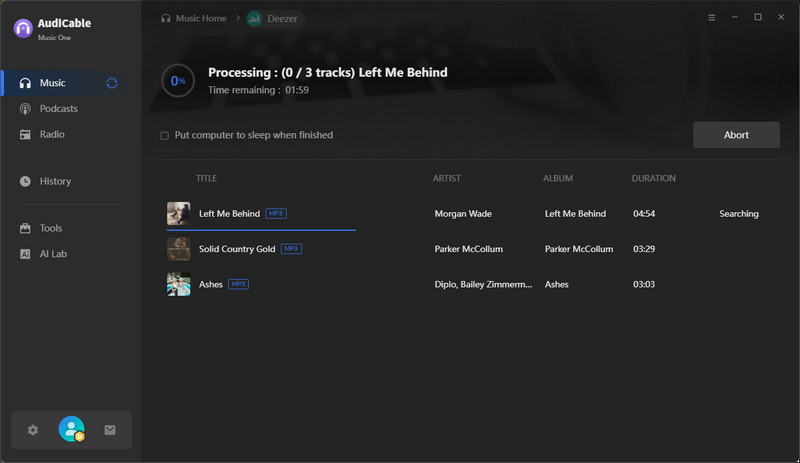Click the Deezer logo icon in the breadcrumb

pos(254,19)
